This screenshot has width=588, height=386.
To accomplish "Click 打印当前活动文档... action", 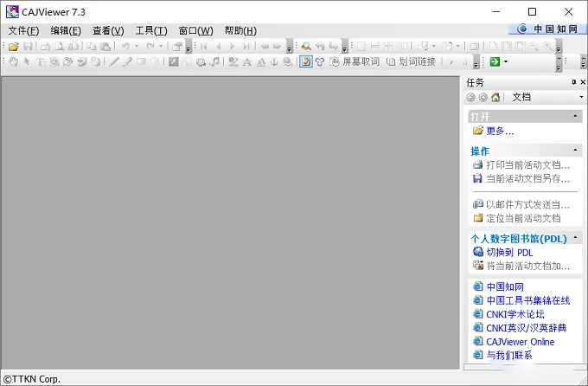I will click(528, 164).
